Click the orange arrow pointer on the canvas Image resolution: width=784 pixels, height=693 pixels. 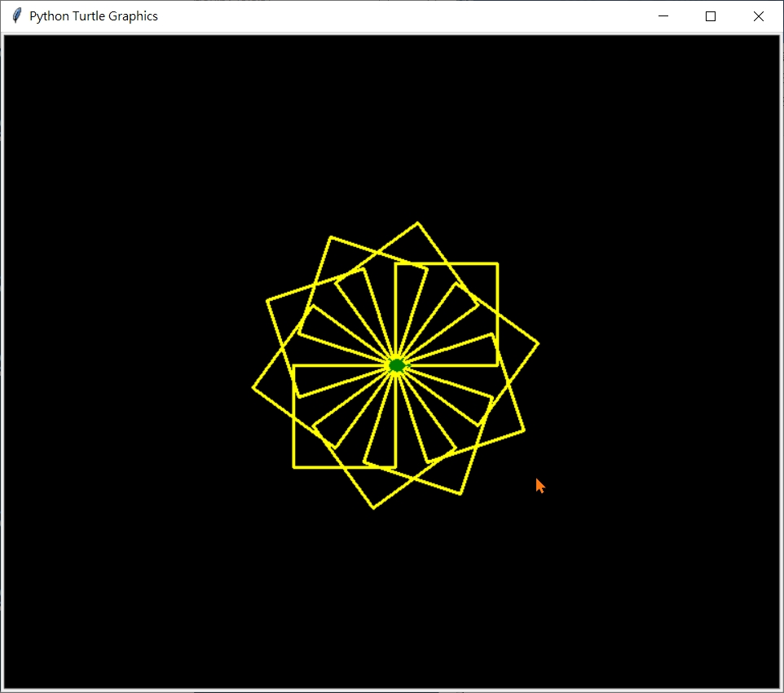coord(540,485)
